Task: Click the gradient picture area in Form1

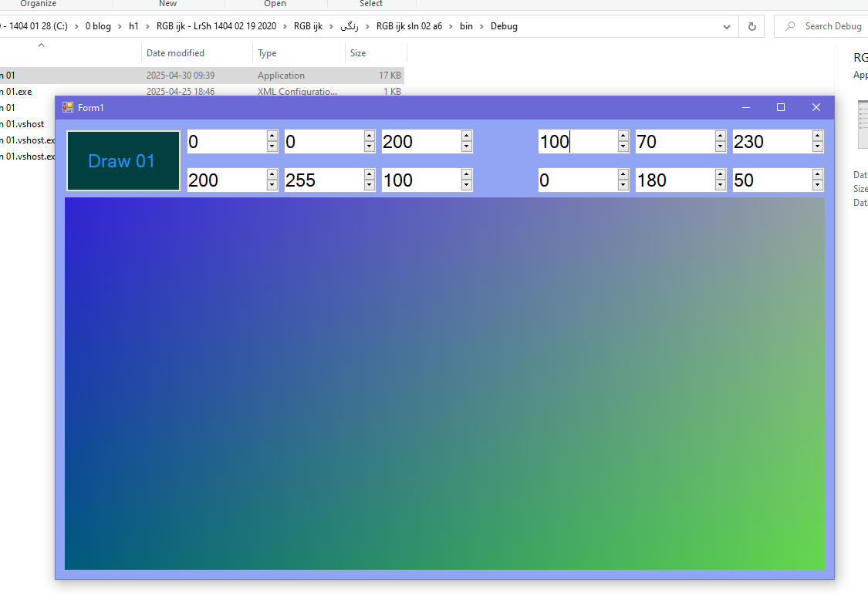Action: (444, 383)
